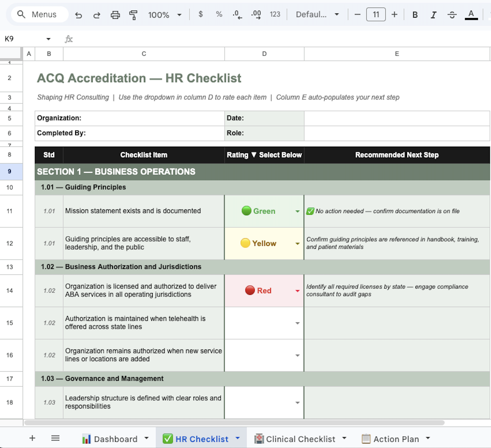Select column D header
The width and height of the screenshot is (491, 448).
[264, 54]
